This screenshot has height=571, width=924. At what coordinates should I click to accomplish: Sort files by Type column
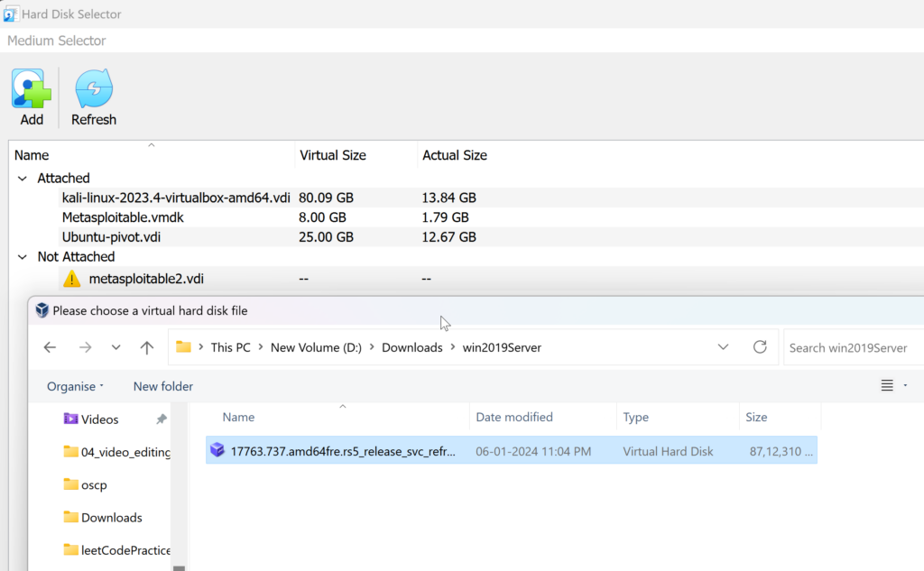pos(636,418)
